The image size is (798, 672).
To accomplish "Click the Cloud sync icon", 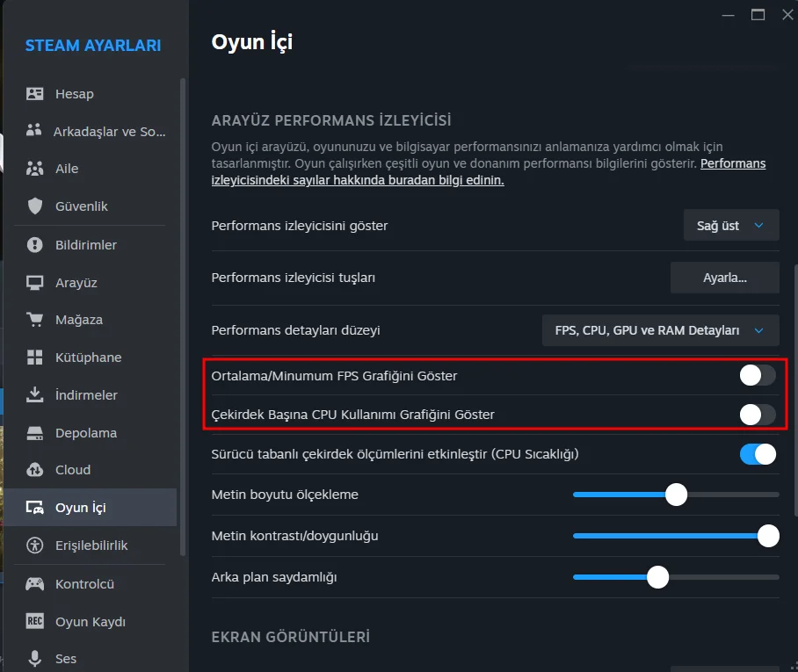I will 34,470.
